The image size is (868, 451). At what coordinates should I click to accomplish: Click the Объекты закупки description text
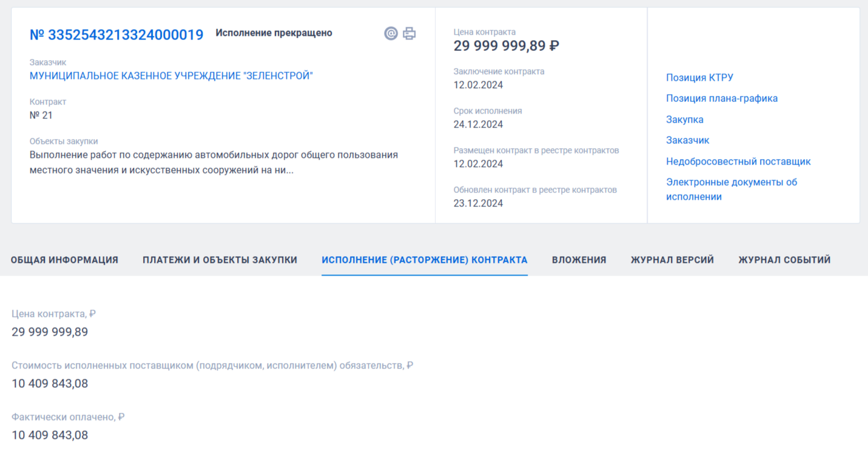tap(214, 163)
